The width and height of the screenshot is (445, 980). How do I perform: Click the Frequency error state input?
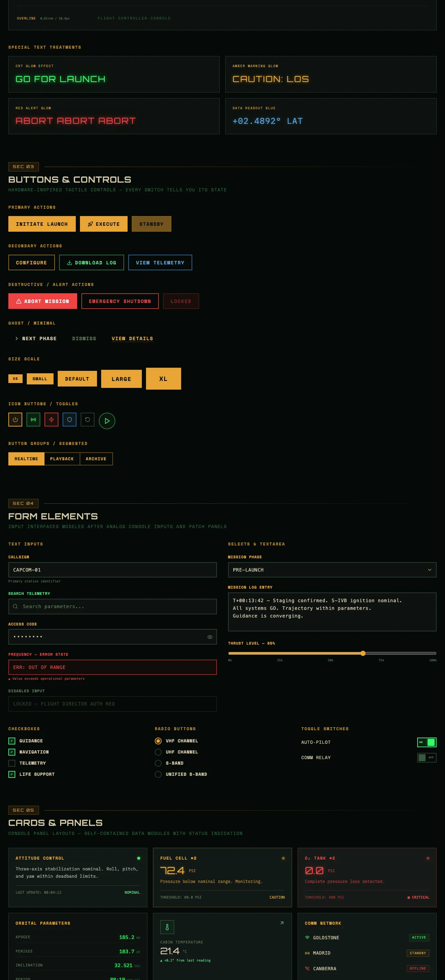pos(113,667)
